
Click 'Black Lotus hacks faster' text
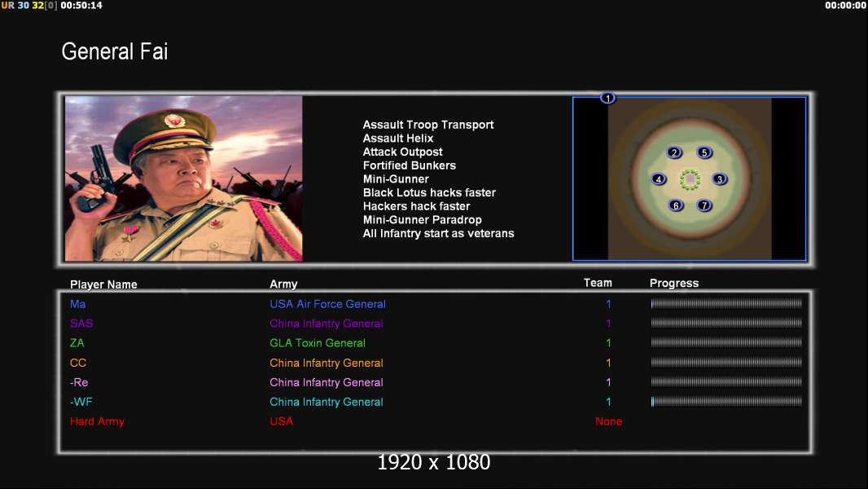coord(429,192)
